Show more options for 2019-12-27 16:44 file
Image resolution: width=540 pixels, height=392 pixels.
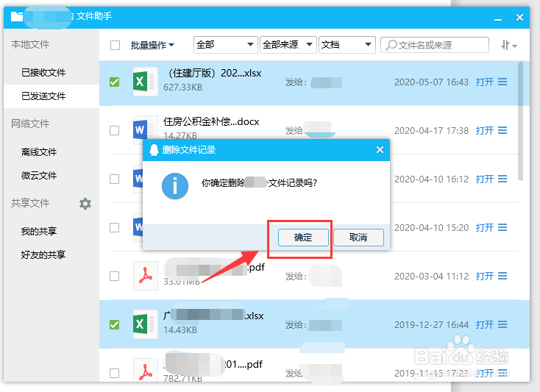[502, 324]
